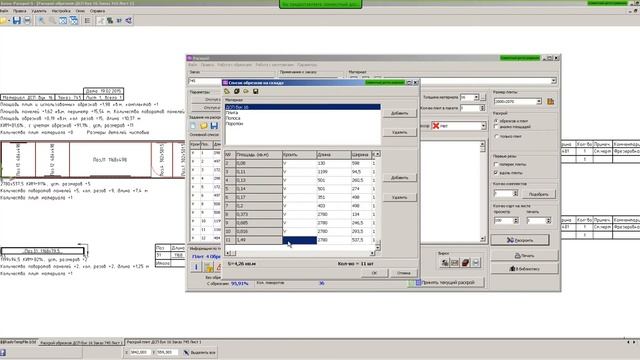Click the просмотр cards per sheet stepper
This screenshot has height=360, width=640.
click(x=516, y=220)
